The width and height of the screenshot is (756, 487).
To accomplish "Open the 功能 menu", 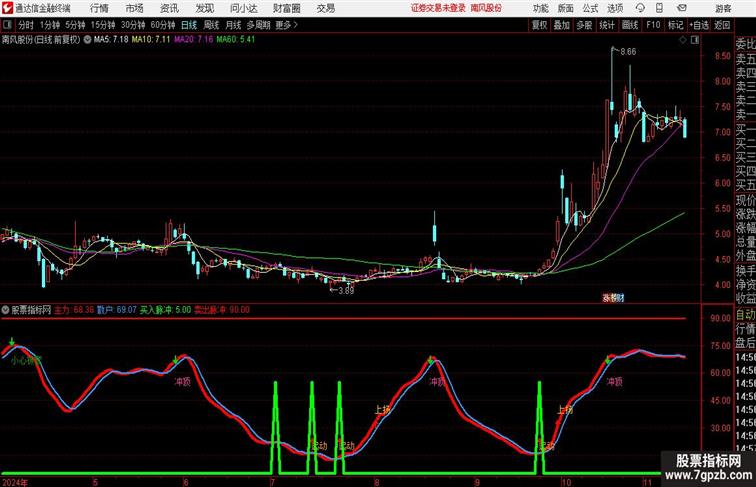I will pos(540,8).
